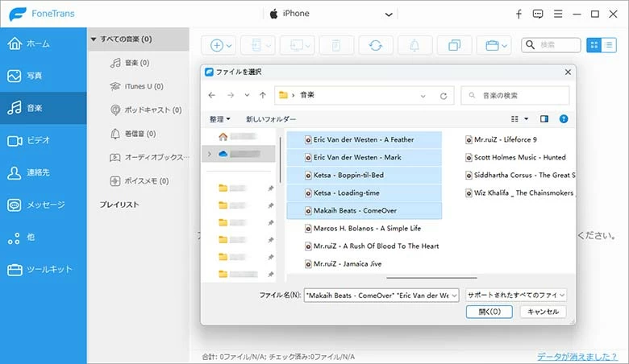
Task: Switch to grid view in FoneTrans
Action: (x=595, y=46)
